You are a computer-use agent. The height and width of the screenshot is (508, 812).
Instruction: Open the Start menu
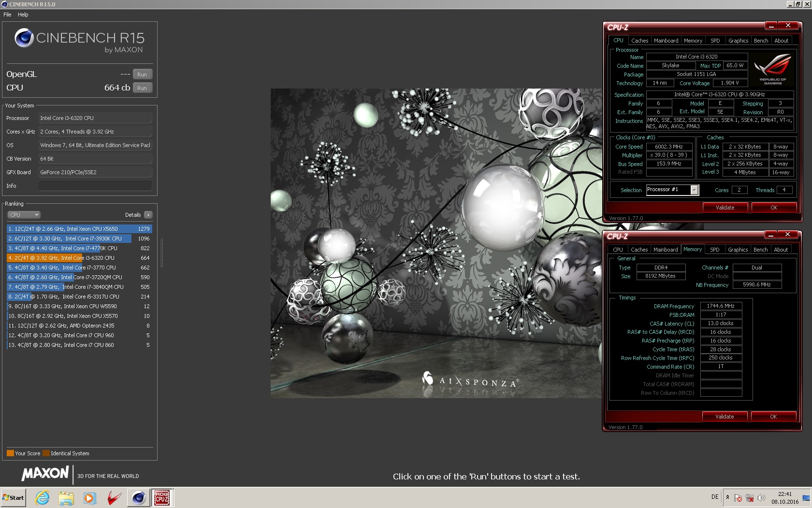pyautogui.click(x=14, y=498)
